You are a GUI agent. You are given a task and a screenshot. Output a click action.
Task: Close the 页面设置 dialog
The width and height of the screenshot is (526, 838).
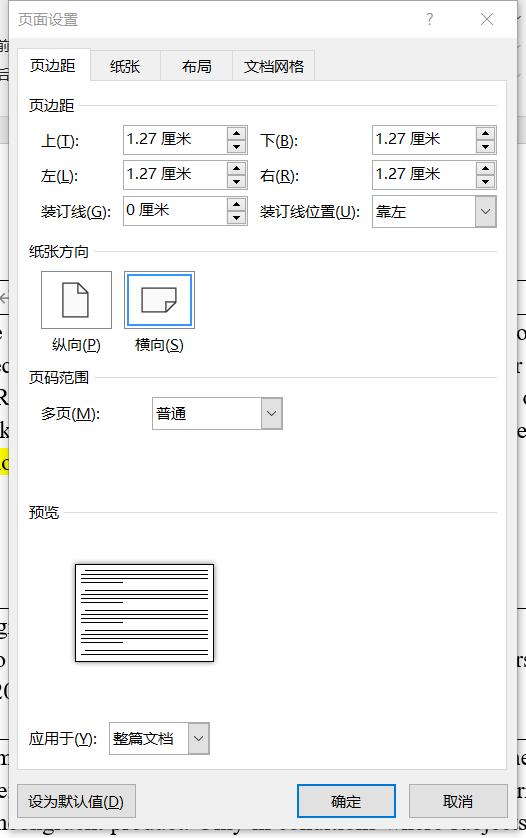[x=486, y=19]
